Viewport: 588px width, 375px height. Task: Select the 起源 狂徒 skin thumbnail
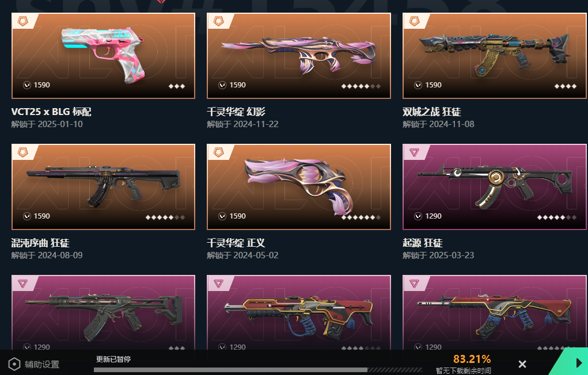pos(495,186)
